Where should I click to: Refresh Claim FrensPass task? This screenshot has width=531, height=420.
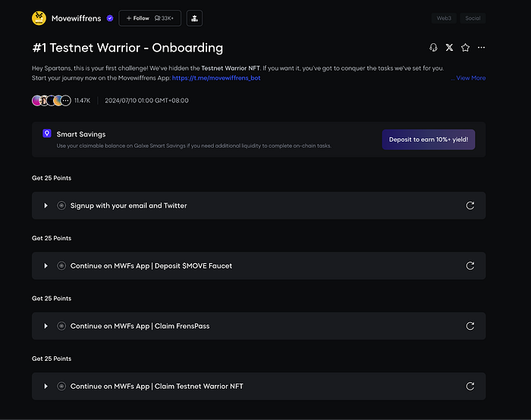tap(470, 326)
